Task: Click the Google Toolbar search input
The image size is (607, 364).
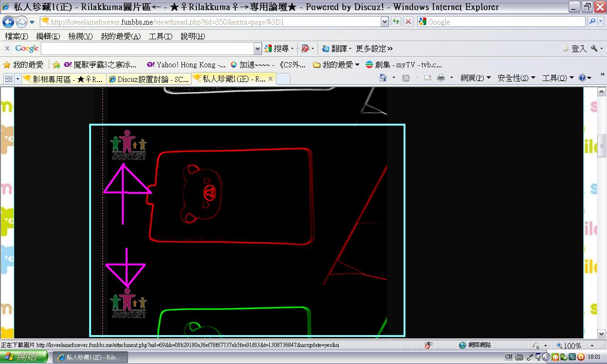Action: coord(147,48)
